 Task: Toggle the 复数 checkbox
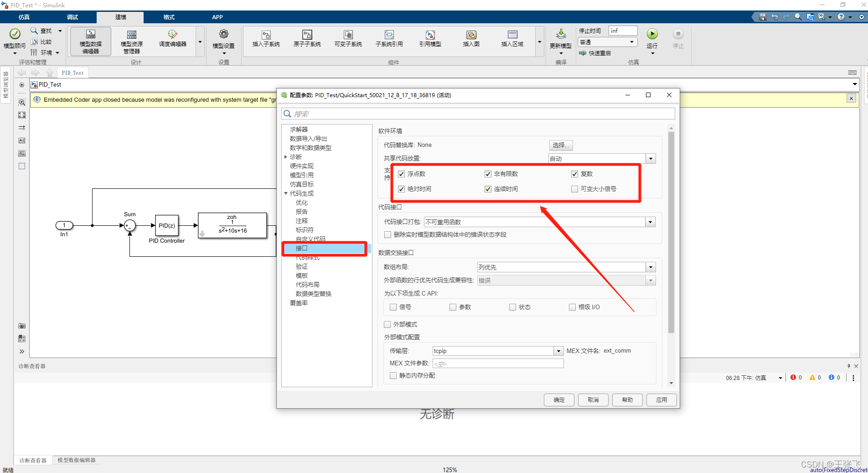[575, 174]
